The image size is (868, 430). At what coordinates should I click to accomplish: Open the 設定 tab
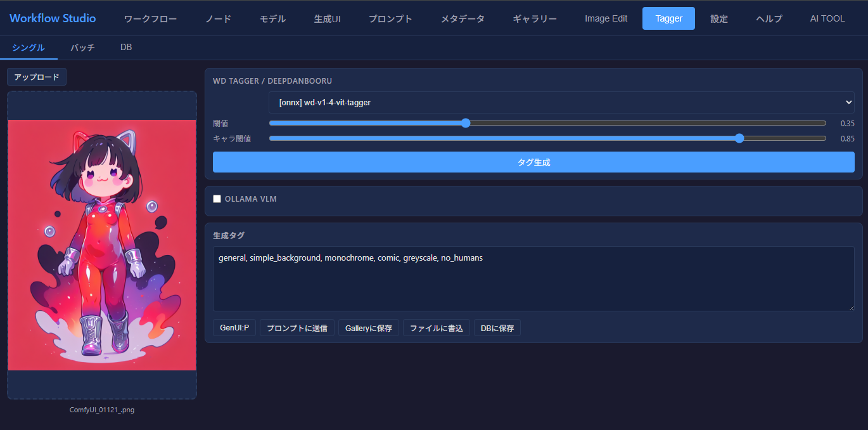click(718, 18)
